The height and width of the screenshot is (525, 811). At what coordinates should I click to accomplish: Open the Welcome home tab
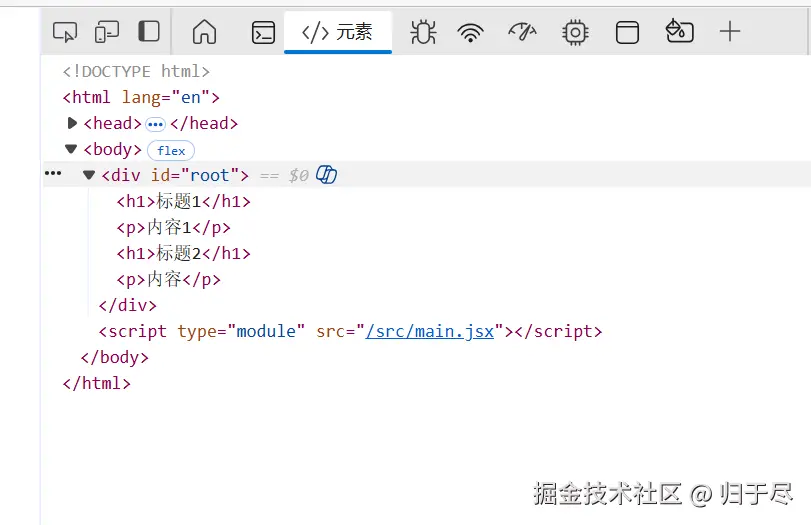204,32
